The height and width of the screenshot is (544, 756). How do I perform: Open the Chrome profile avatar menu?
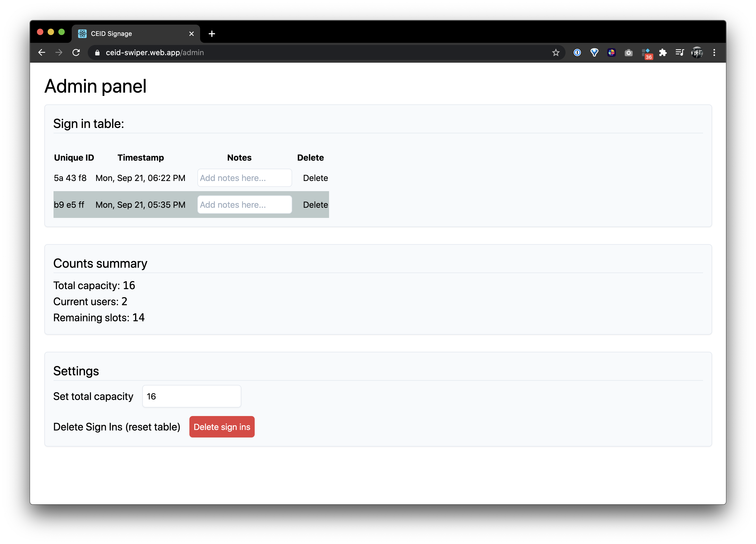click(x=697, y=53)
